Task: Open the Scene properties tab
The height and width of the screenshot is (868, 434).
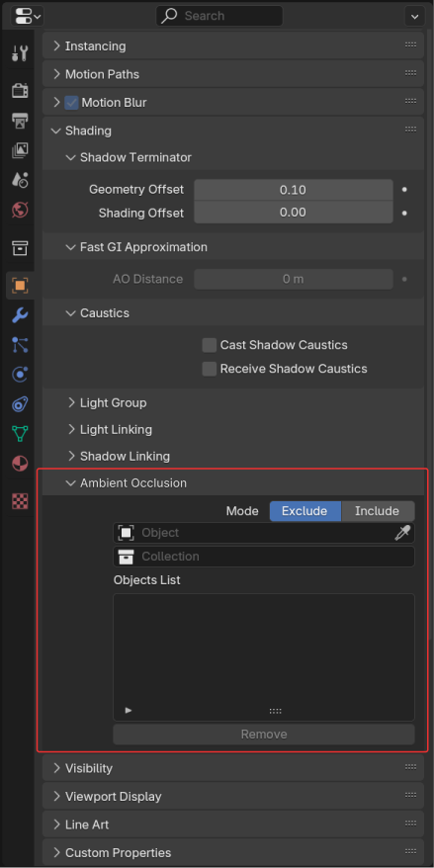Action: coord(20,180)
